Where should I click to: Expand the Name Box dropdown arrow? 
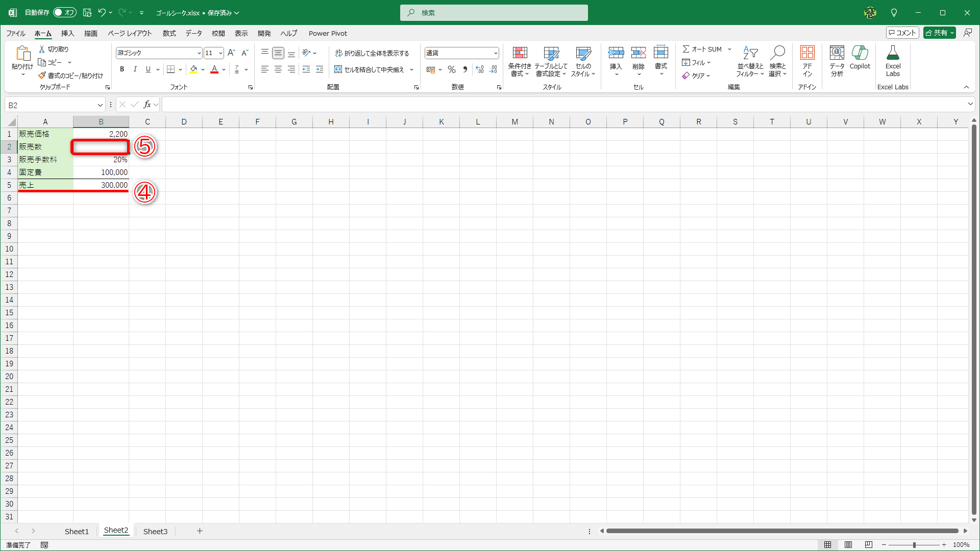point(100,105)
